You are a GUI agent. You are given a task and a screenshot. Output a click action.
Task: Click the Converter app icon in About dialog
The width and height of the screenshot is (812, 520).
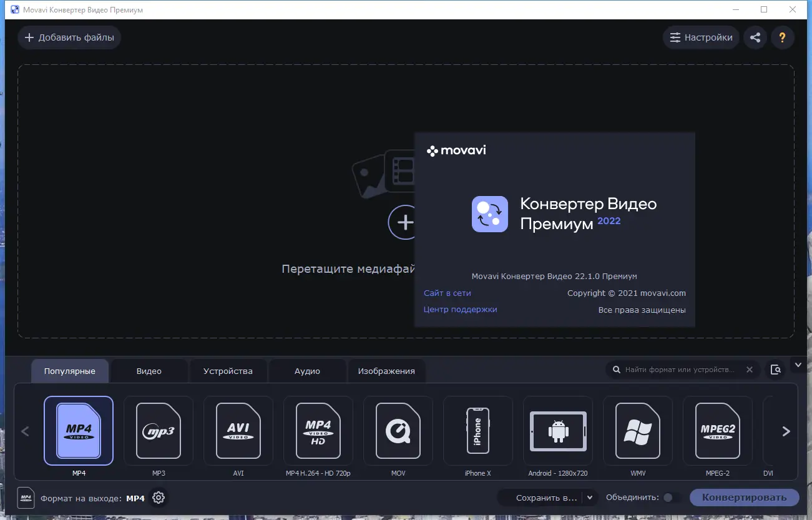(x=490, y=214)
